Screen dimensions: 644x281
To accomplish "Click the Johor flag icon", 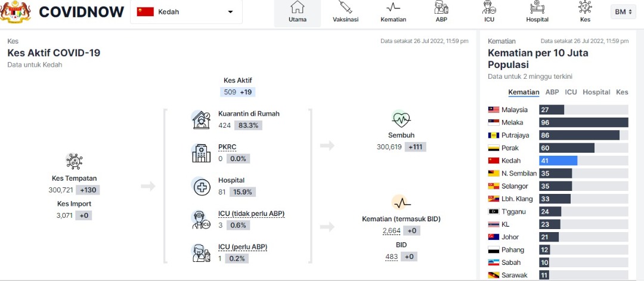I will [493, 237].
